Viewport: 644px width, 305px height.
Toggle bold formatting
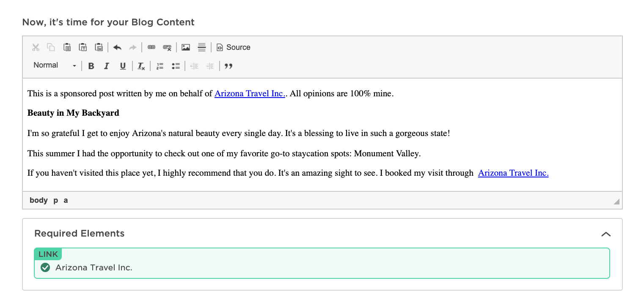coord(91,66)
